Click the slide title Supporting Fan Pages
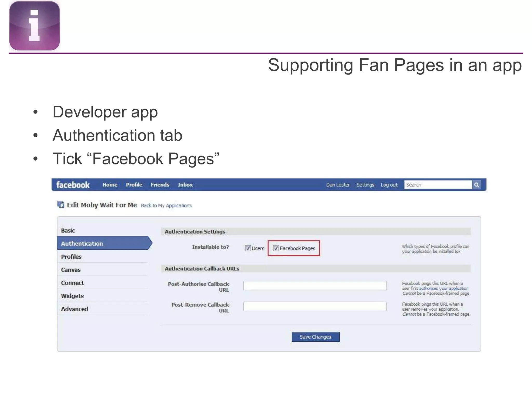This screenshot has height=399, width=532. [395, 65]
